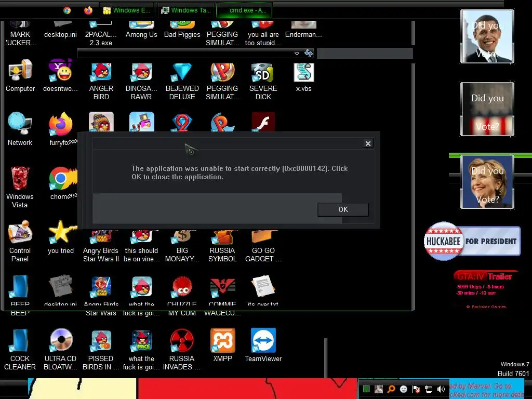The image size is (532, 399).
Task: Launch Firefox from the top bar
Action: tap(88, 10)
